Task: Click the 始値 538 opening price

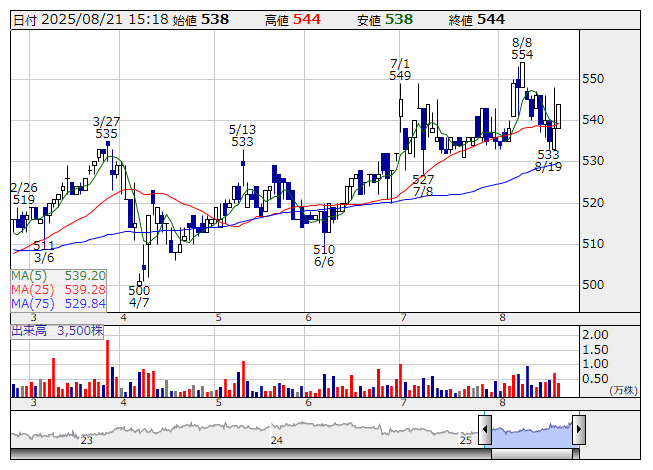Action: (x=201, y=20)
